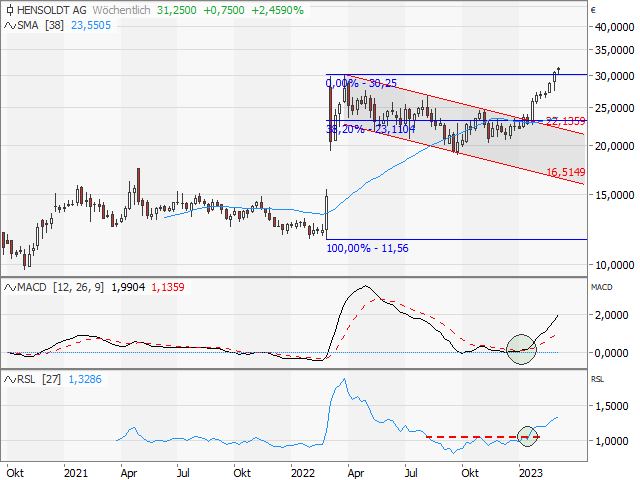Click the € currency symbol on axis

(x=593, y=10)
